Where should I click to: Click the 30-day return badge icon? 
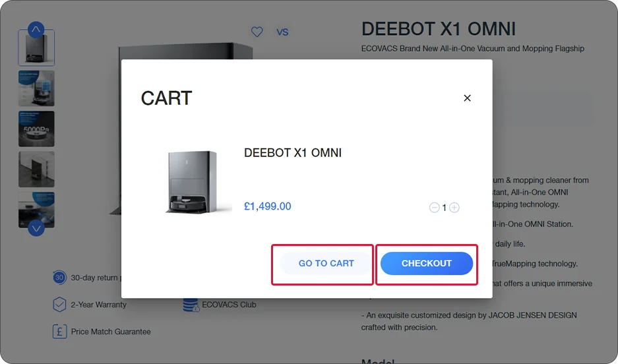59,278
